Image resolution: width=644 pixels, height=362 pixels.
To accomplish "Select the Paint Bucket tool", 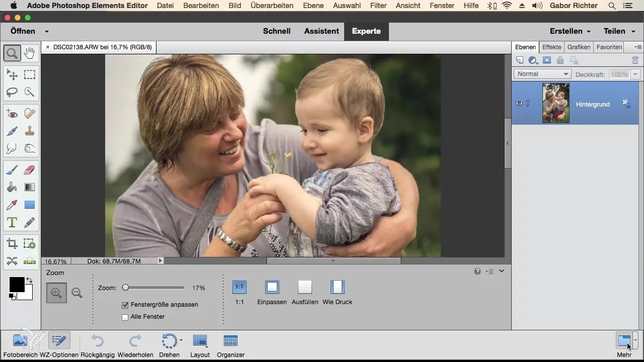I will click(x=12, y=187).
